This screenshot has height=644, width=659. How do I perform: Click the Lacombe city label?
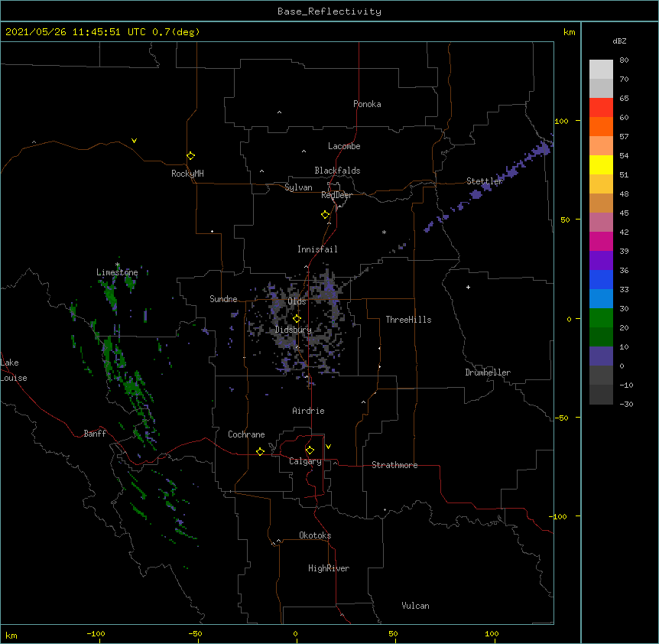[x=344, y=146]
